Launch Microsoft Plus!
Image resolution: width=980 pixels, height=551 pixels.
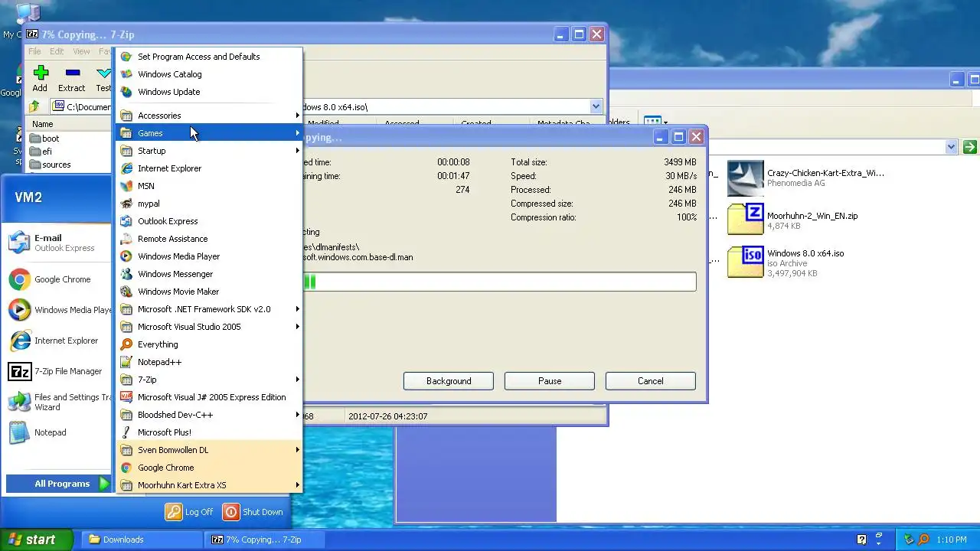tap(209, 432)
